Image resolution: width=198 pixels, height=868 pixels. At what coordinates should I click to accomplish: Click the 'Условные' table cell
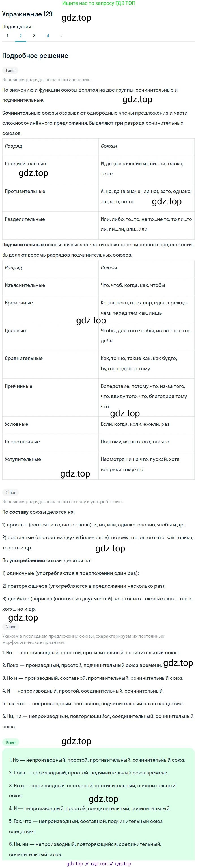click(16, 424)
